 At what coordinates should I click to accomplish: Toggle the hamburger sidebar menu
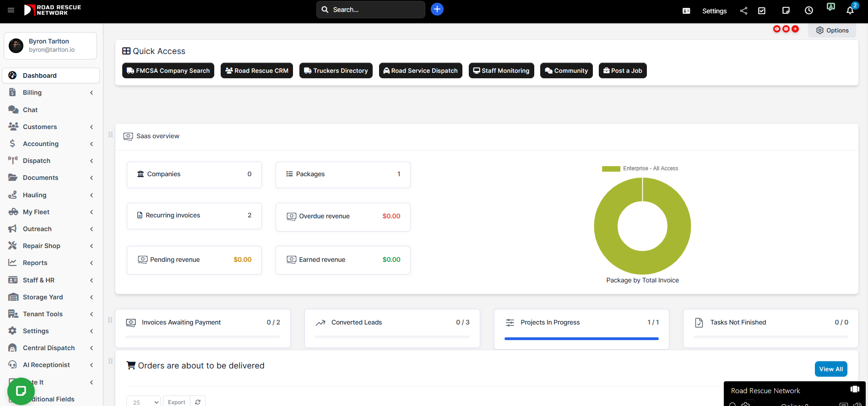(11, 10)
